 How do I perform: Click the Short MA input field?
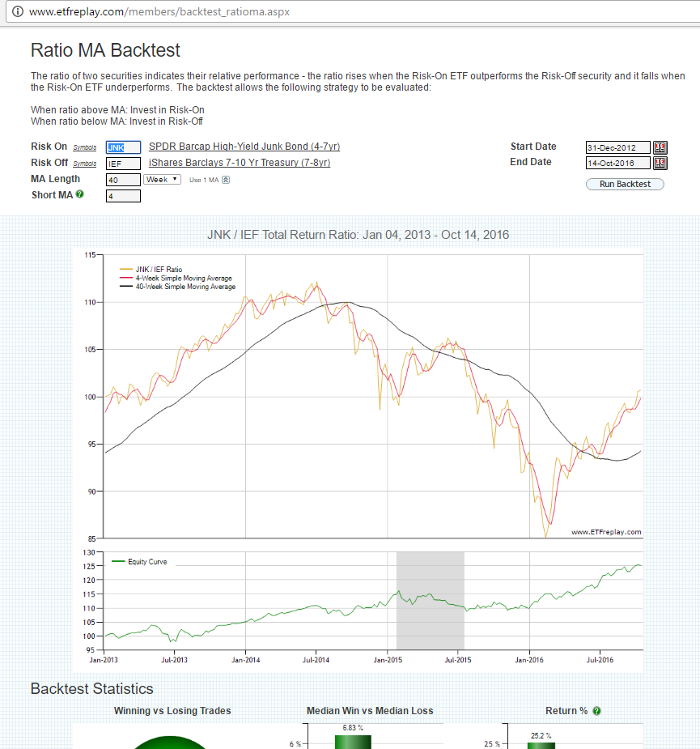coord(123,196)
